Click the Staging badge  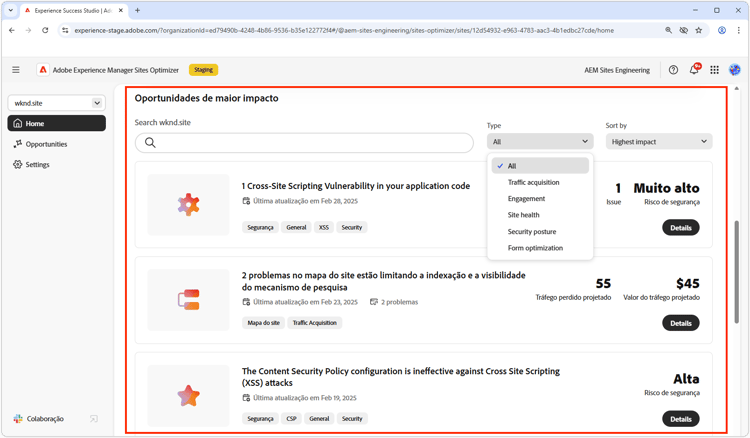203,70
